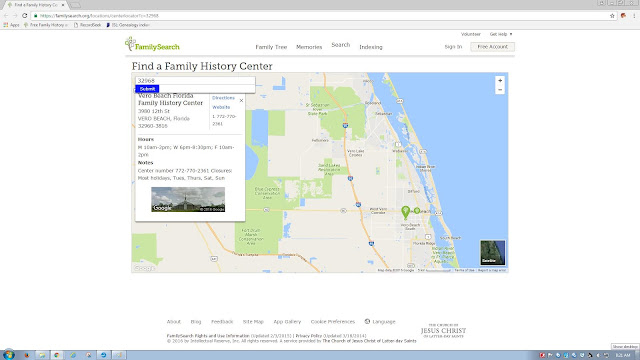
Task: Open the Windows Start menu
Action: [9, 355]
